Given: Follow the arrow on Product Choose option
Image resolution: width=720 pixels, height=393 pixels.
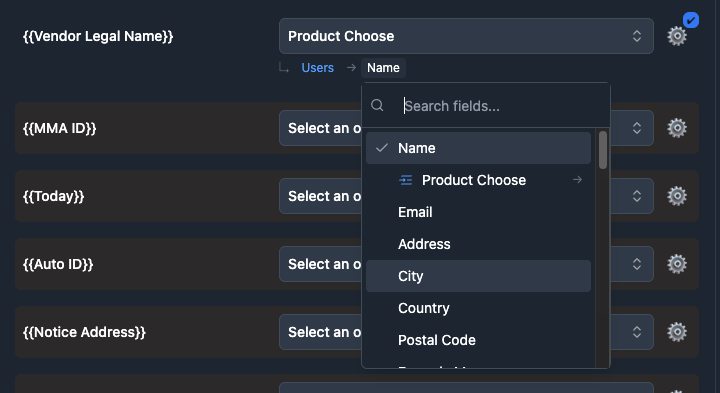Looking at the screenshot, I should [x=577, y=180].
